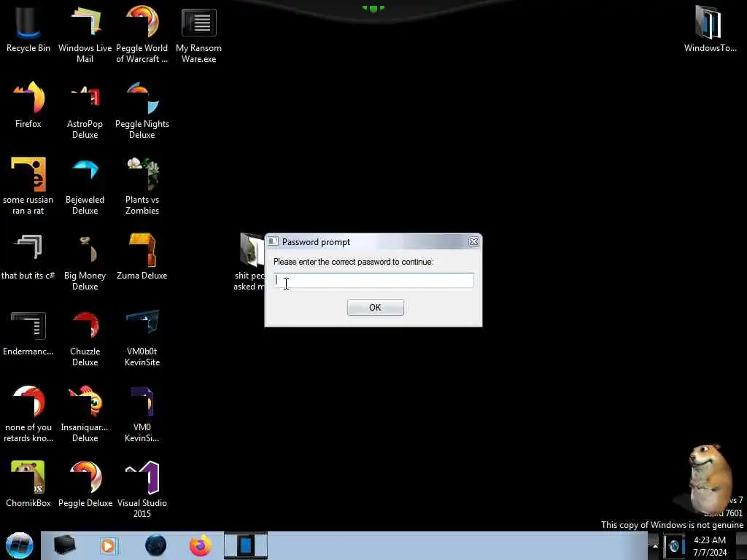Open the dark globe taskbar icon
Viewport: 747px width, 560px height.
[x=156, y=545]
